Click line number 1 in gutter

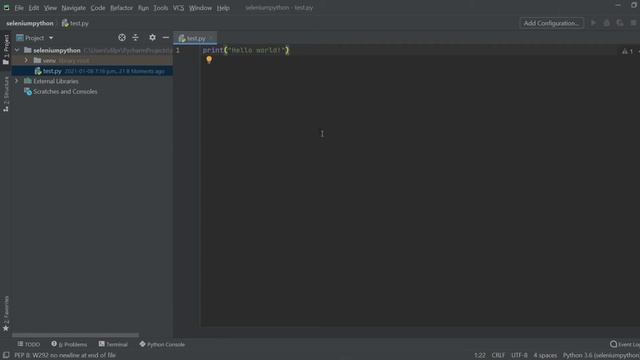click(178, 50)
